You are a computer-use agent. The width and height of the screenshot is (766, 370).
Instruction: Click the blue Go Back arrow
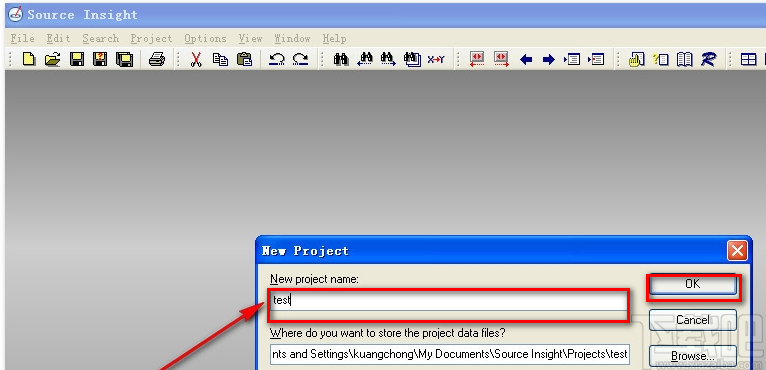pyautogui.click(x=526, y=60)
